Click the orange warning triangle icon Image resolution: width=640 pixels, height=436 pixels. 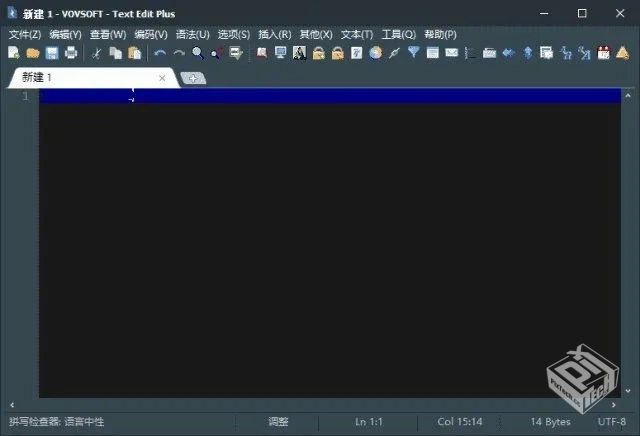point(622,53)
